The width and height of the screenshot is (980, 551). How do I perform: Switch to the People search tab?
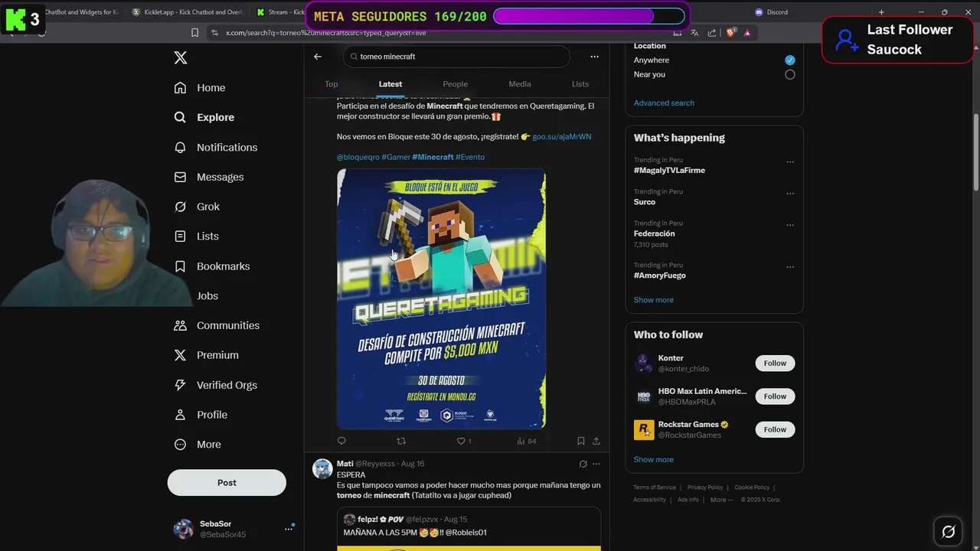tap(456, 84)
